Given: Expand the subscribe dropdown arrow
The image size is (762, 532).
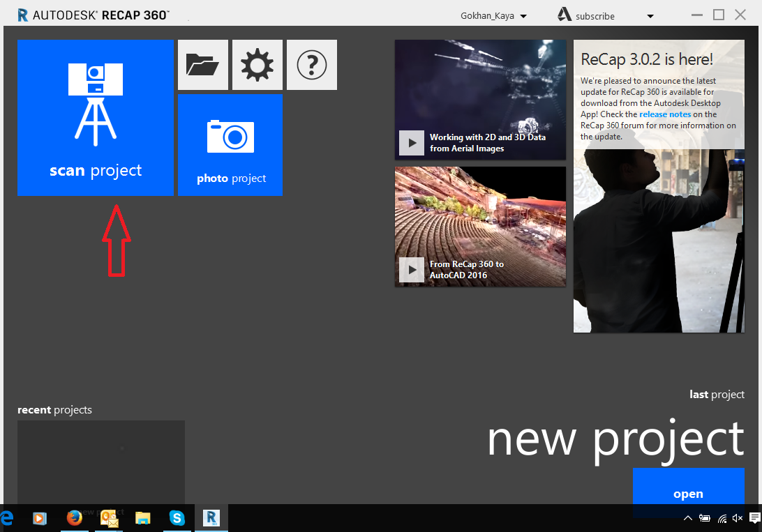Looking at the screenshot, I should tap(650, 17).
